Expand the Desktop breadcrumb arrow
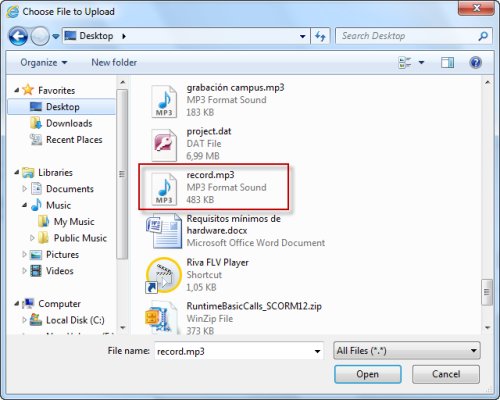Screen dimensions: 500x400 pyautogui.click(x=124, y=36)
